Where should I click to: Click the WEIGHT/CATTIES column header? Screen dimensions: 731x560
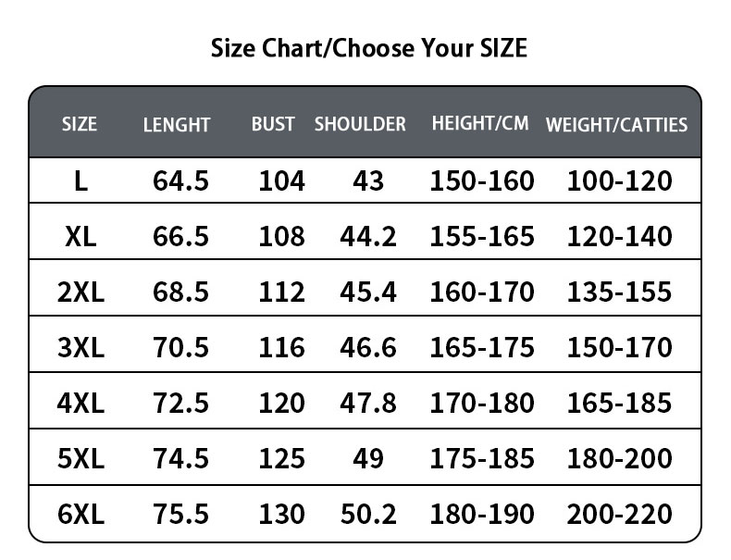617,125
